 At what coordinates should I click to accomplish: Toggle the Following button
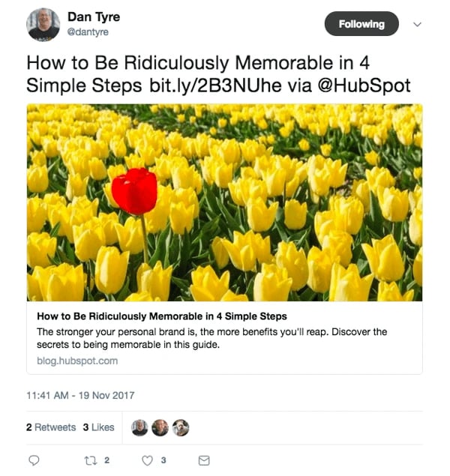[361, 25]
